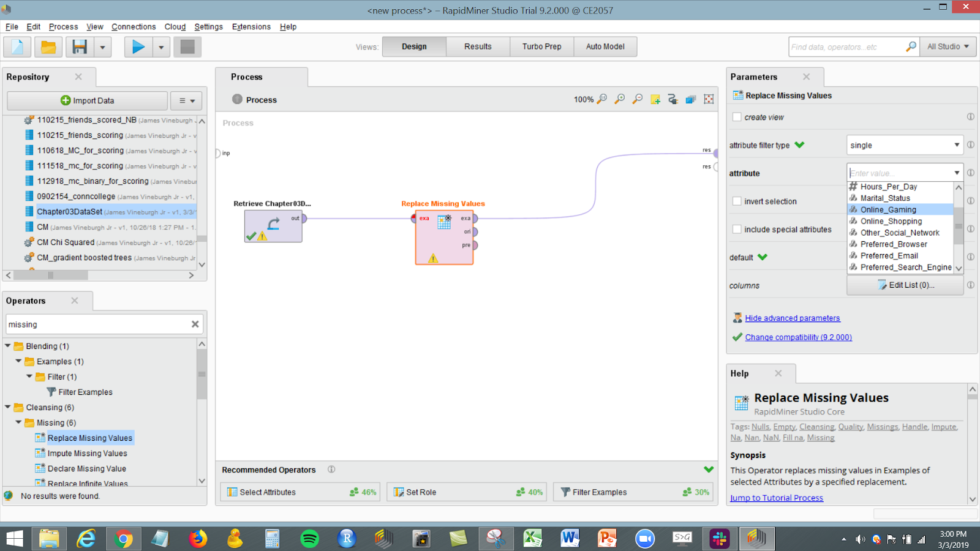Viewport: 980px width, 551px height.
Task: Open Google Chrome from the taskbar
Action: click(x=123, y=539)
